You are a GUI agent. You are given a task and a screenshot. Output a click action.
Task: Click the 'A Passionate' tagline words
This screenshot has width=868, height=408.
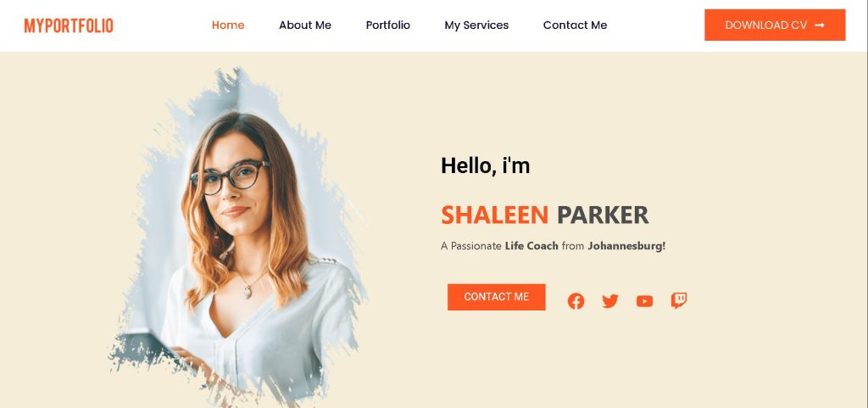click(471, 246)
